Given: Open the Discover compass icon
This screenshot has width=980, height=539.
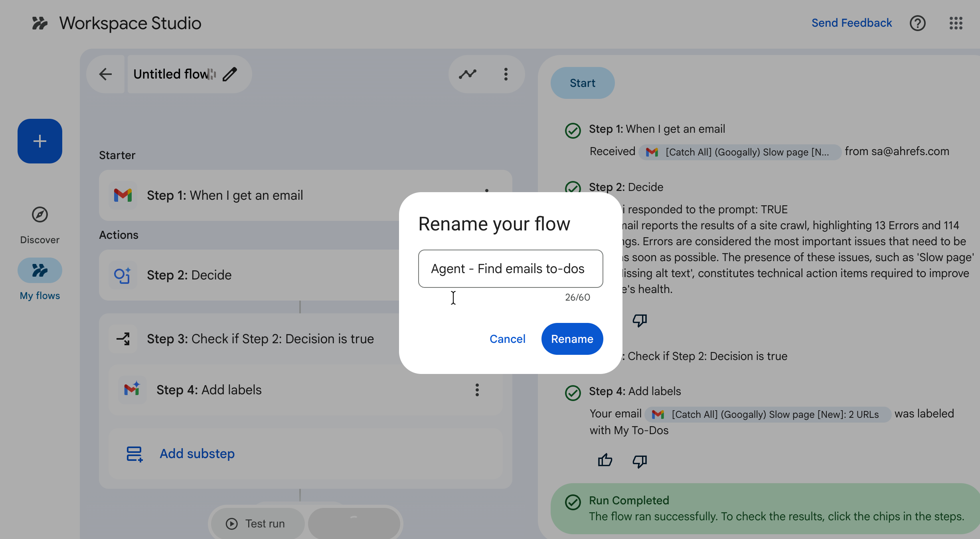Looking at the screenshot, I should click(x=40, y=215).
